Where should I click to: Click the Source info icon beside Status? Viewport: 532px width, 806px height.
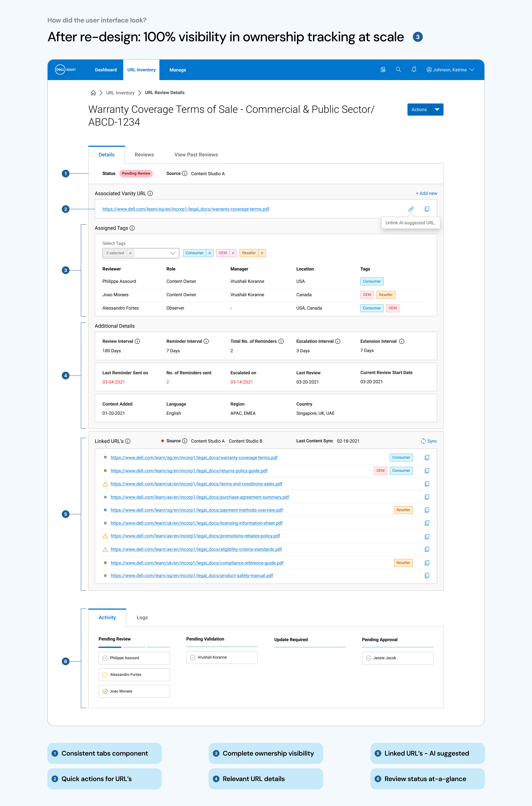click(x=185, y=173)
